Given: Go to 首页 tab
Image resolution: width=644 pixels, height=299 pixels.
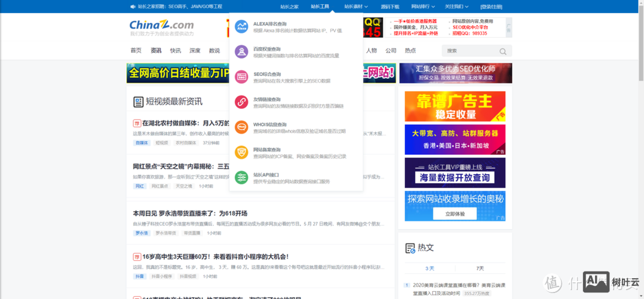Looking at the screenshot, I should (x=136, y=51).
